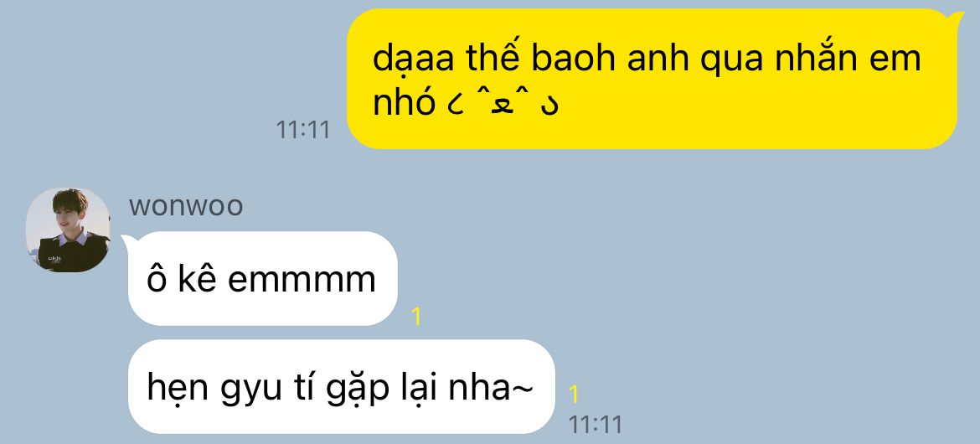Select the yellow sent message bubble
The height and width of the screenshot is (444, 980).
pyautogui.click(x=652, y=79)
